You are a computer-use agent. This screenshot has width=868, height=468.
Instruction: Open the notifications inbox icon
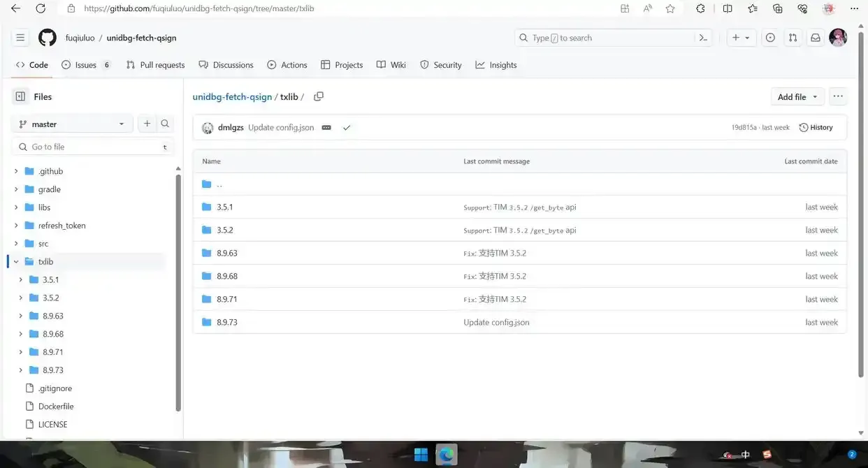[x=815, y=38]
